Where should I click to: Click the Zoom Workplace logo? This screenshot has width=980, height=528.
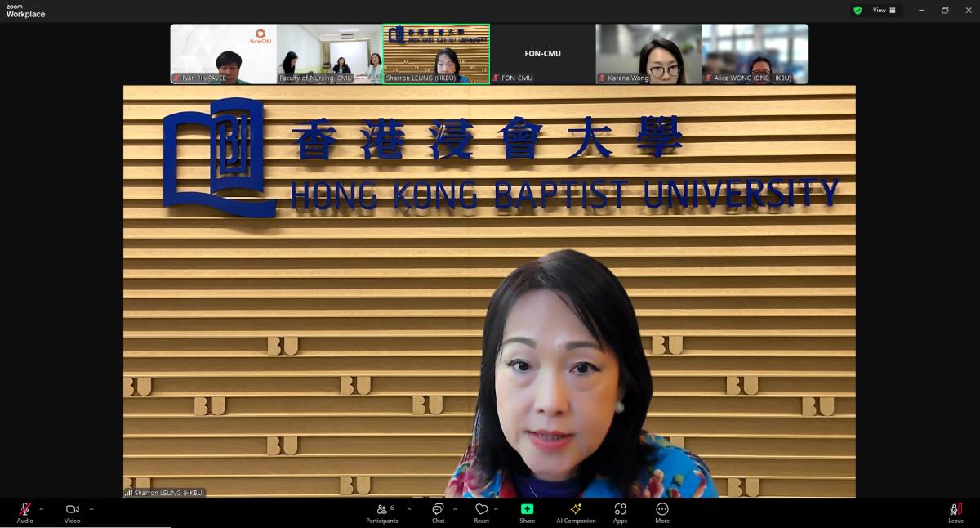pyautogui.click(x=25, y=11)
